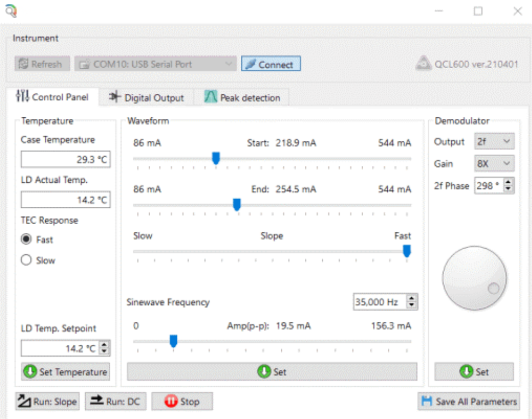Click the Sinewave Frequency input field

tap(379, 302)
